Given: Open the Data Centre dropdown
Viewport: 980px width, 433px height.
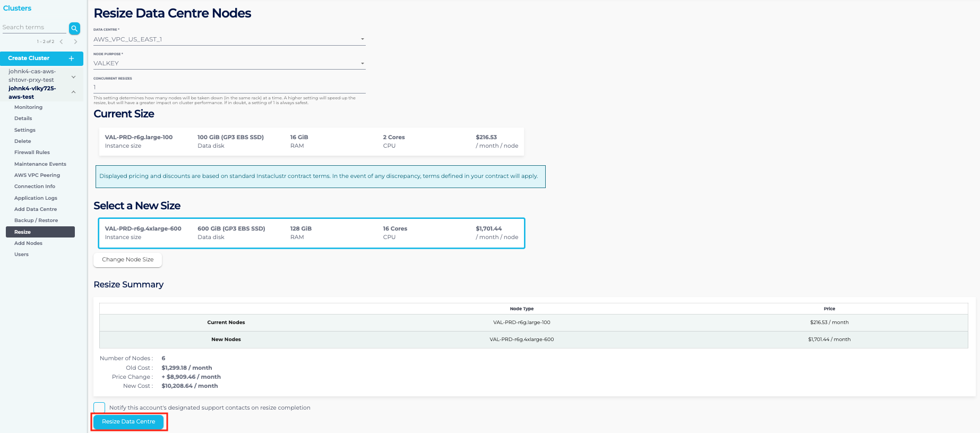Looking at the screenshot, I should coord(229,39).
